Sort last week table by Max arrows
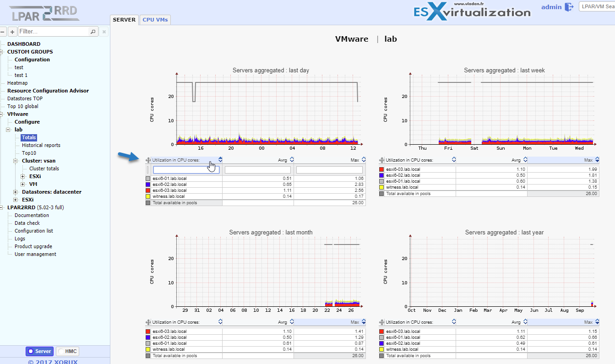615x364 pixels. tap(597, 160)
